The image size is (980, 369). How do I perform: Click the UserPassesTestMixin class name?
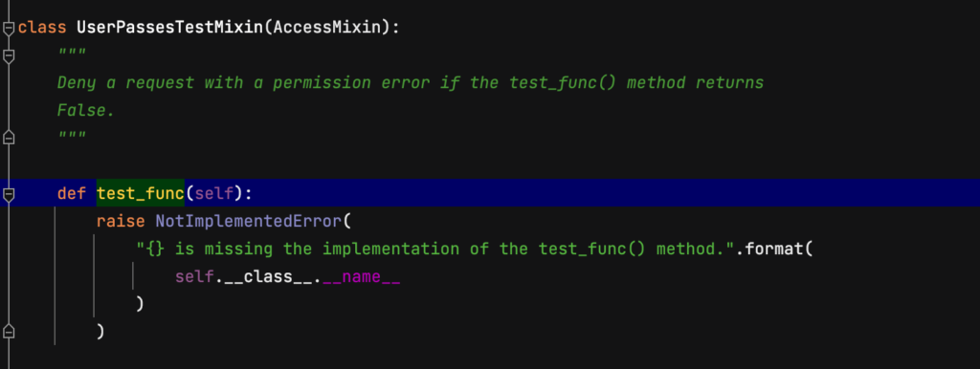[x=170, y=28]
